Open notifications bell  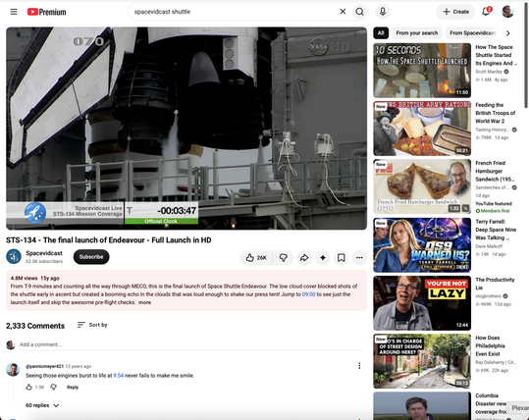pos(486,12)
